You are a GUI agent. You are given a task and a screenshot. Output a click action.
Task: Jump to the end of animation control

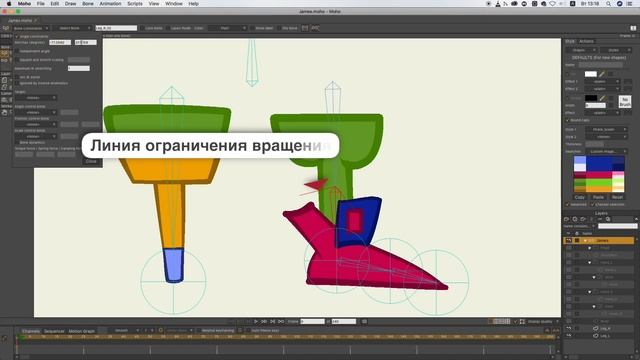pos(281,322)
